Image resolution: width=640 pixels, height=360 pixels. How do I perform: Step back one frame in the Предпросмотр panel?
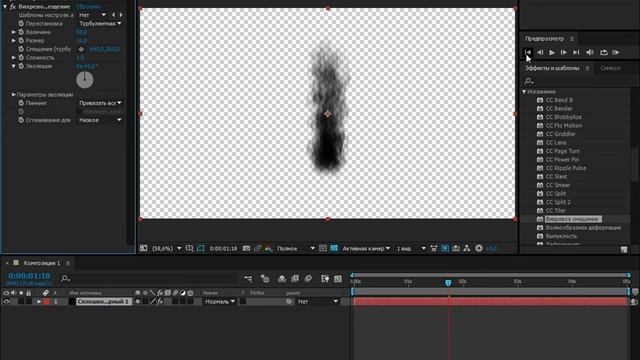(x=540, y=52)
